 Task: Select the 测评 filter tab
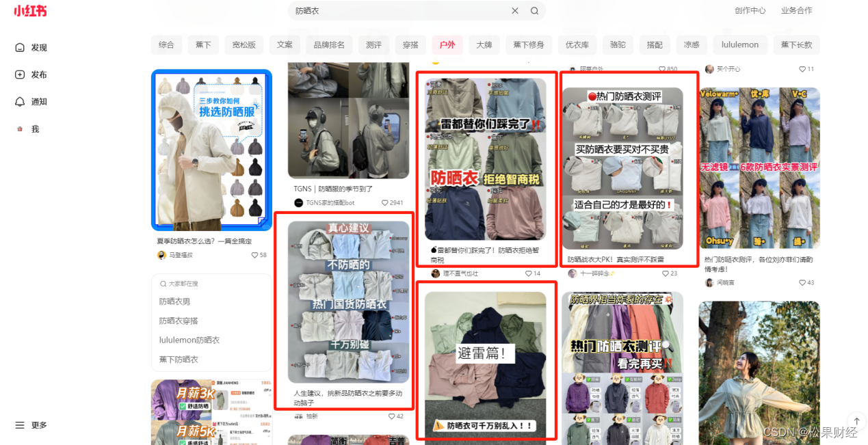click(373, 45)
